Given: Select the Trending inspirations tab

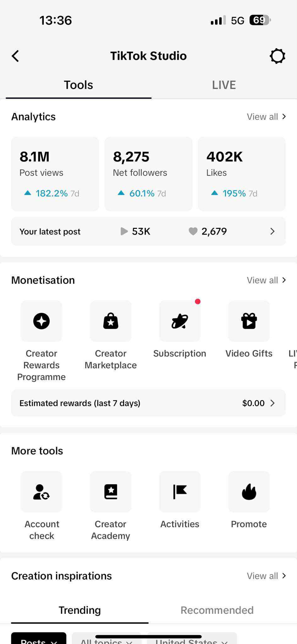Looking at the screenshot, I should coord(80,610).
